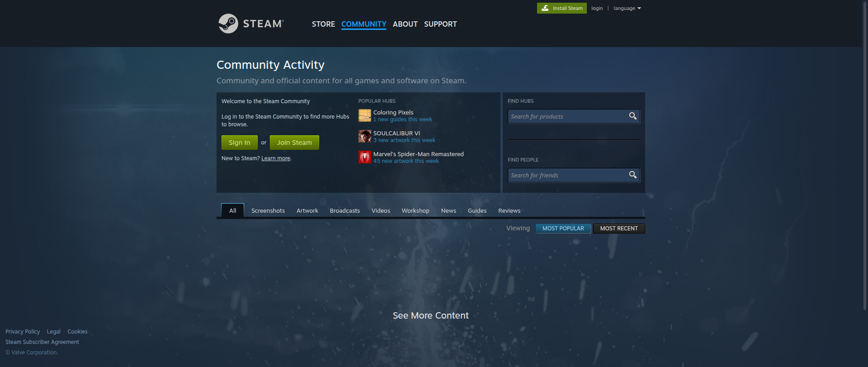Expand the language dropdown

(627, 8)
